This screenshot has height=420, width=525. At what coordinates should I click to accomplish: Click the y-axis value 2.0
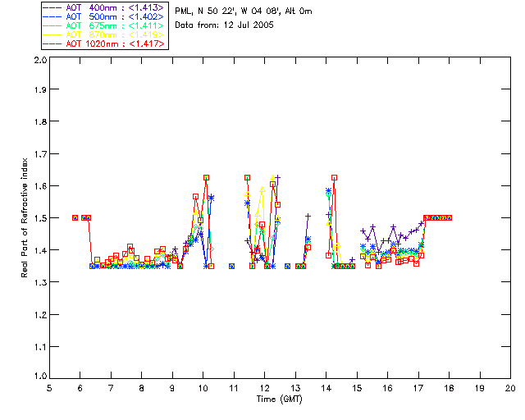point(40,61)
